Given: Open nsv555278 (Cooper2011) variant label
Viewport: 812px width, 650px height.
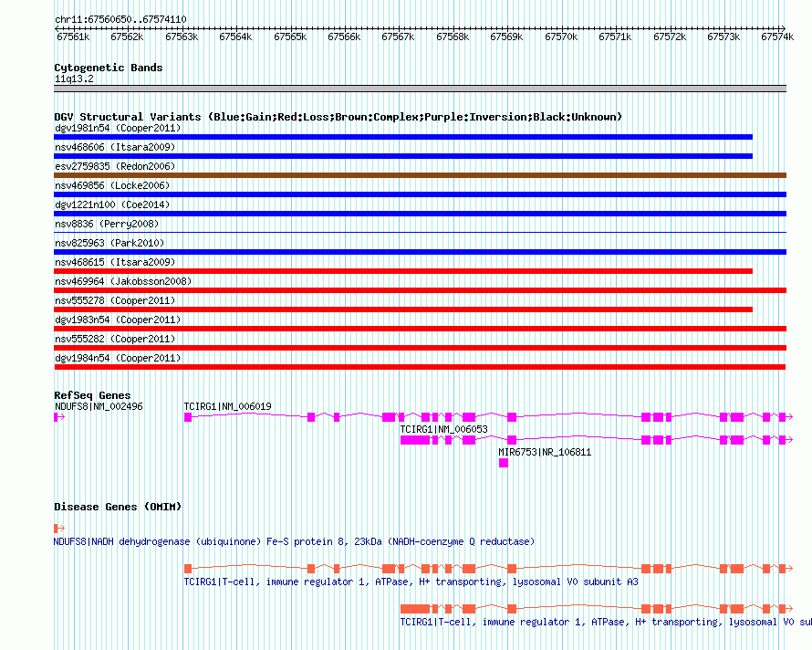Looking at the screenshot, I should (115, 300).
